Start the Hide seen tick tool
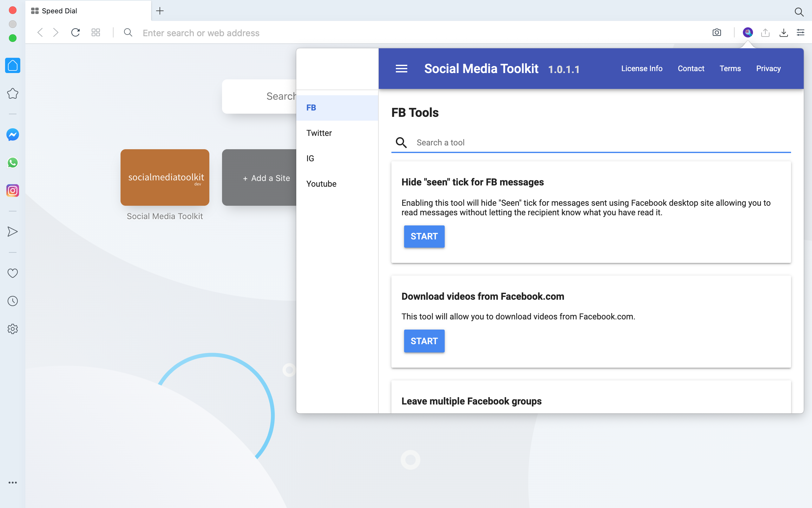812x508 pixels. (424, 237)
